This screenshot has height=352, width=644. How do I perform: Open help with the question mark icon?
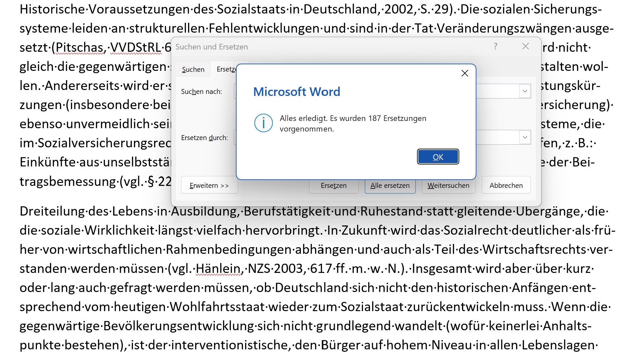pyautogui.click(x=495, y=46)
